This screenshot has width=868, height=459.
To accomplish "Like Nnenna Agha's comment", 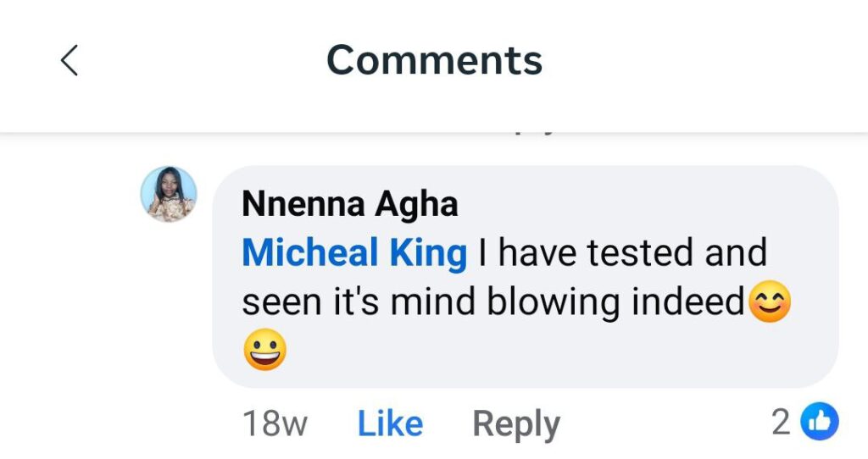I will [390, 423].
